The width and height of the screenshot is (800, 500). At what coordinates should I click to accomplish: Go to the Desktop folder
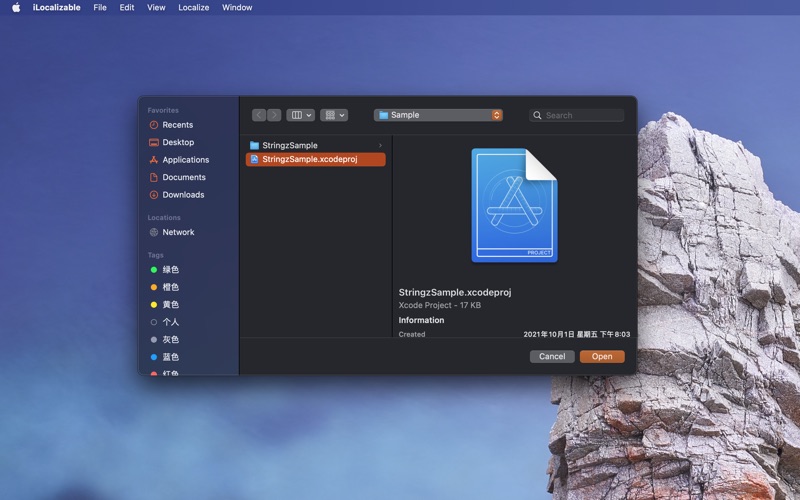(171, 142)
